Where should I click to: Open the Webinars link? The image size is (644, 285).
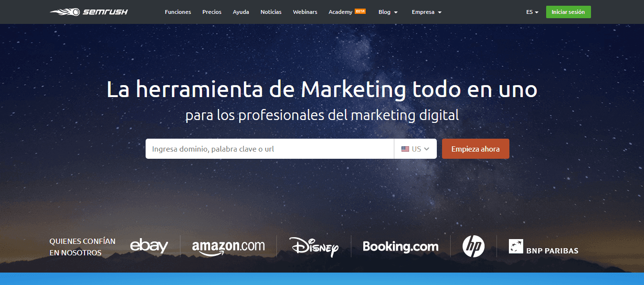(x=305, y=12)
